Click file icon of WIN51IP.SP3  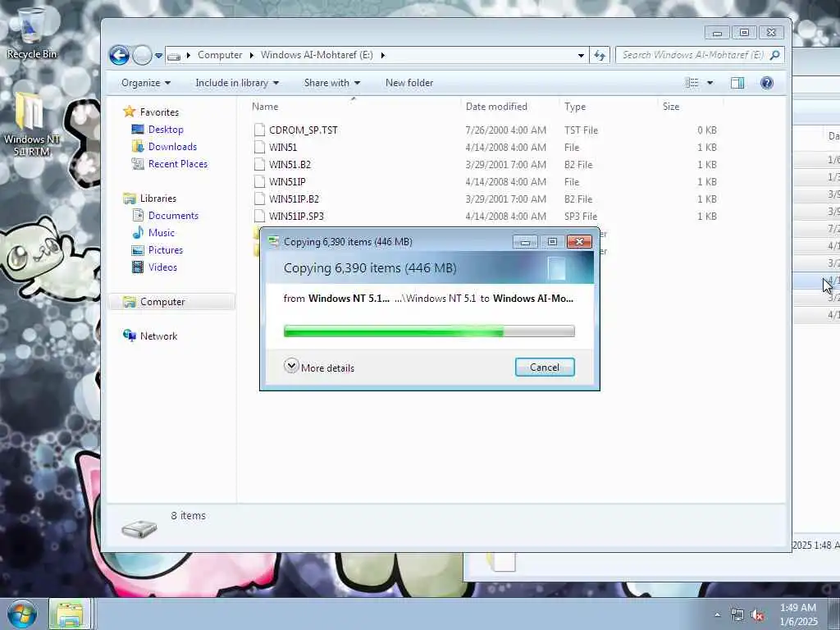pyautogui.click(x=259, y=216)
